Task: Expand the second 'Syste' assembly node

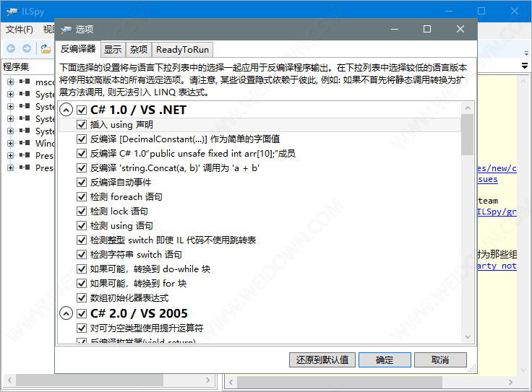Action: tap(11, 106)
